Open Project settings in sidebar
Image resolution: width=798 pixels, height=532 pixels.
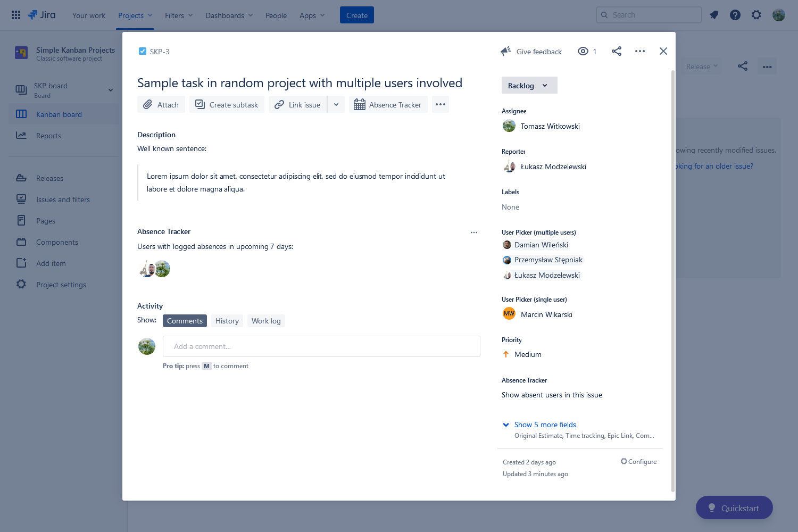[x=64, y=285]
